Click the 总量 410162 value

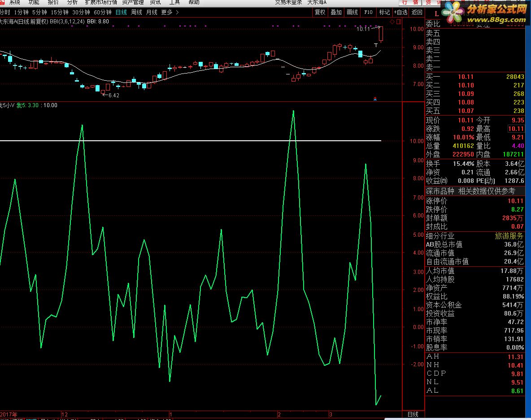click(x=463, y=146)
